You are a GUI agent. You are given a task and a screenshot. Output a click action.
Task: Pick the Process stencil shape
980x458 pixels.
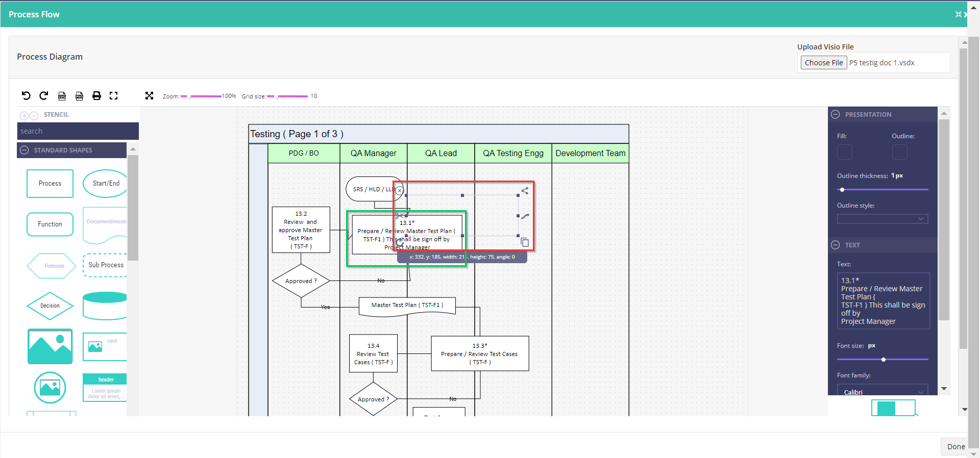point(50,184)
